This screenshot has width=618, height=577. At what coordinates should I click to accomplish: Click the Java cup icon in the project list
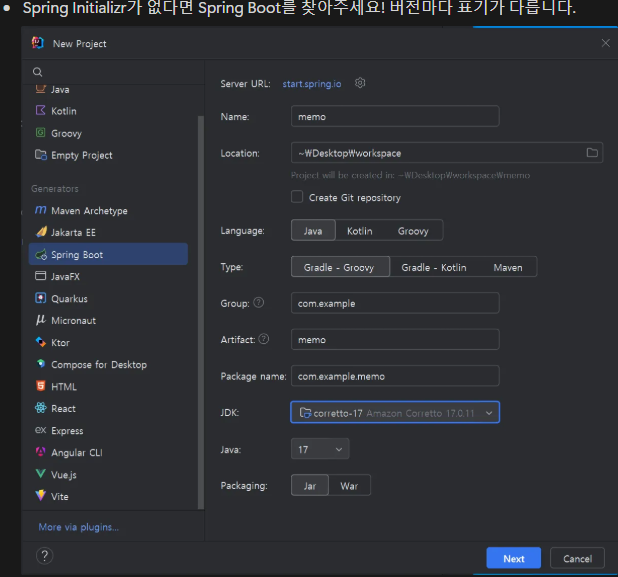(41, 89)
